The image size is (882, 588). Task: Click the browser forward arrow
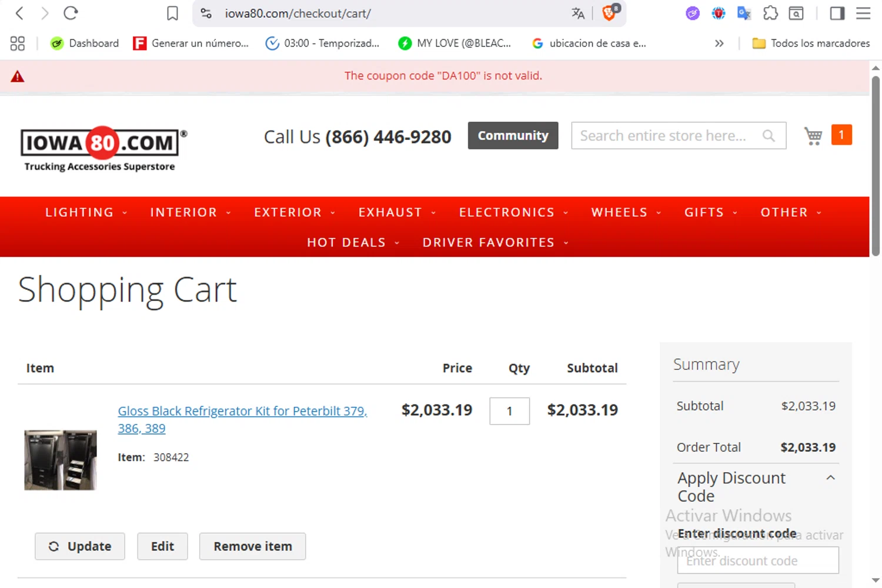45,13
